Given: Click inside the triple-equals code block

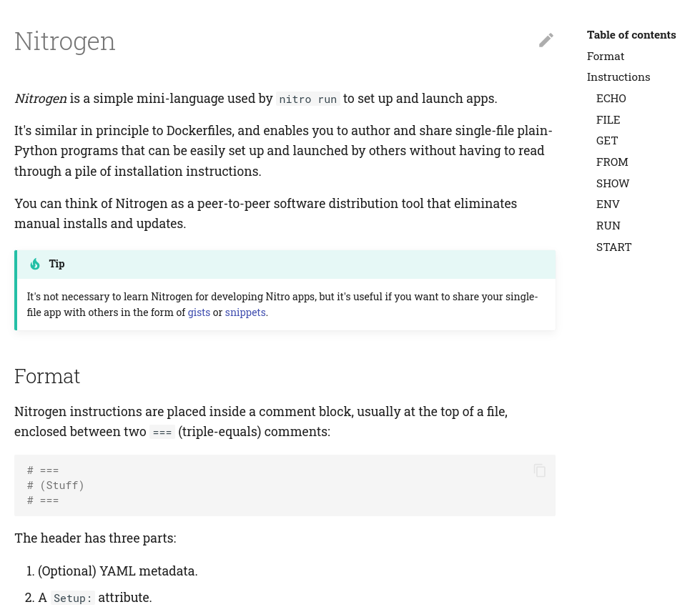Looking at the screenshot, I should point(215,485).
